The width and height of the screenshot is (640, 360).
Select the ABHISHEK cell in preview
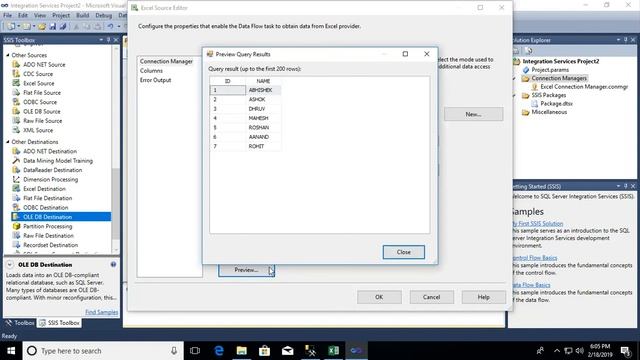[x=263, y=90]
